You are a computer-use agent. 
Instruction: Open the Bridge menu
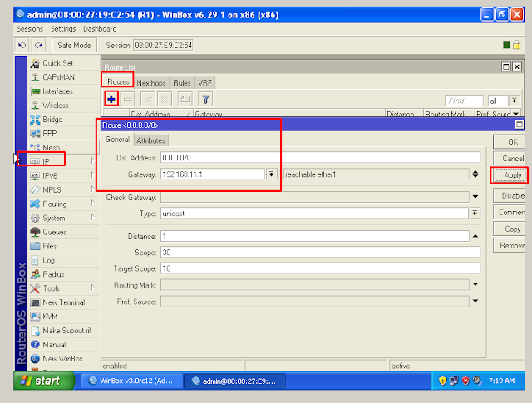(x=52, y=120)
